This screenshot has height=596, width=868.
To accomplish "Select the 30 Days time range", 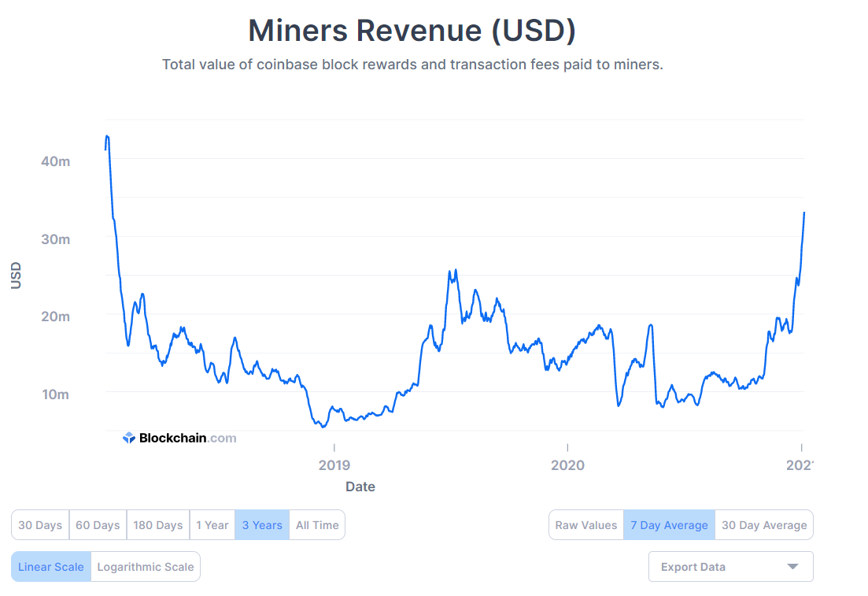I will tap(40, 525).
